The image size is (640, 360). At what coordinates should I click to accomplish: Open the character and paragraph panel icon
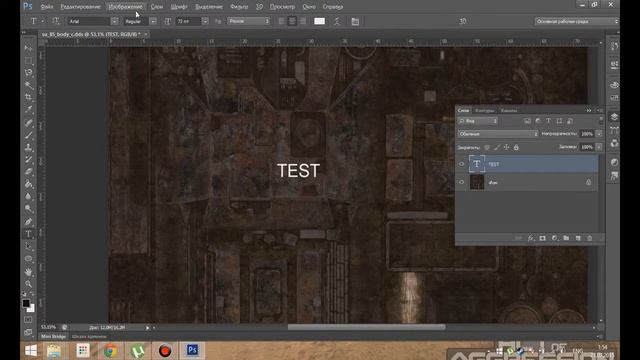(355, 21)
